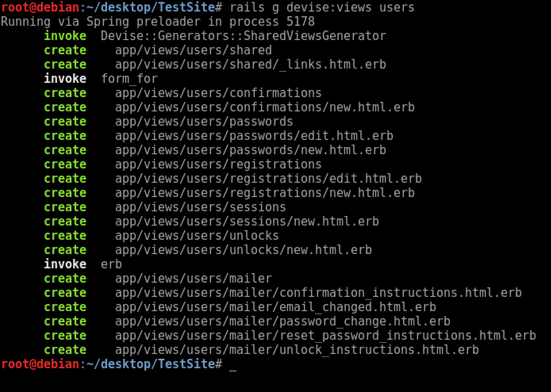Click the email_changed.html.erb mailer path
This screenshot has width=551, height=392.
275,307
